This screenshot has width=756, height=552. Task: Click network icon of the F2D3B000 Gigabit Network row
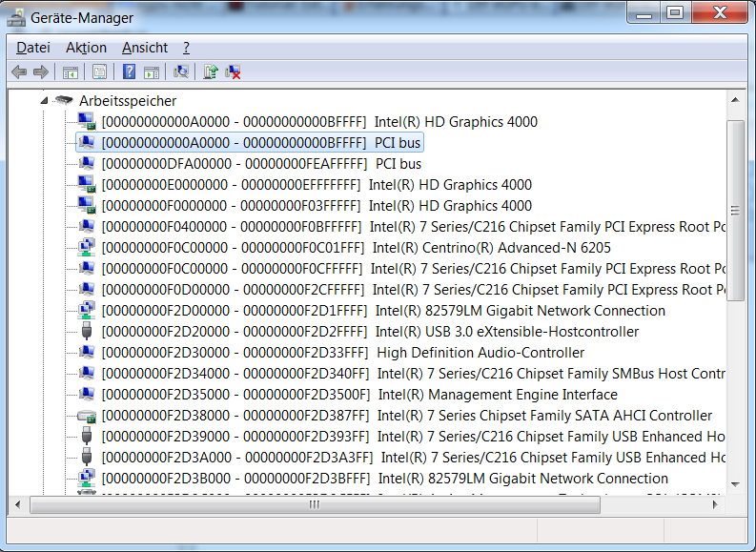pyautogui.click(x=87, y=478)
